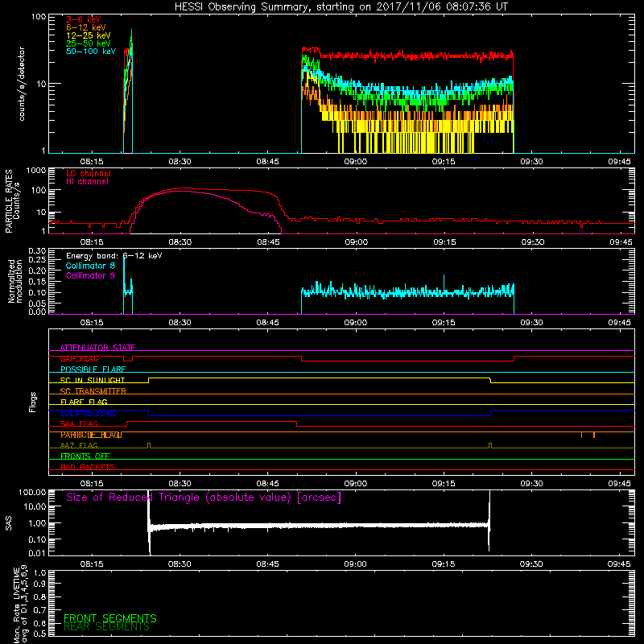The height and width of the screenshot is (644, 644).
Task: Select the 6-12 keV orange legend label
Action: click(85, 27)
